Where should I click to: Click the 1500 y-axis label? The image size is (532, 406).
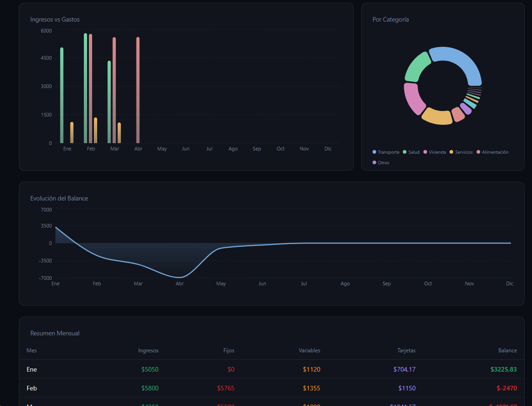[46, 115]
